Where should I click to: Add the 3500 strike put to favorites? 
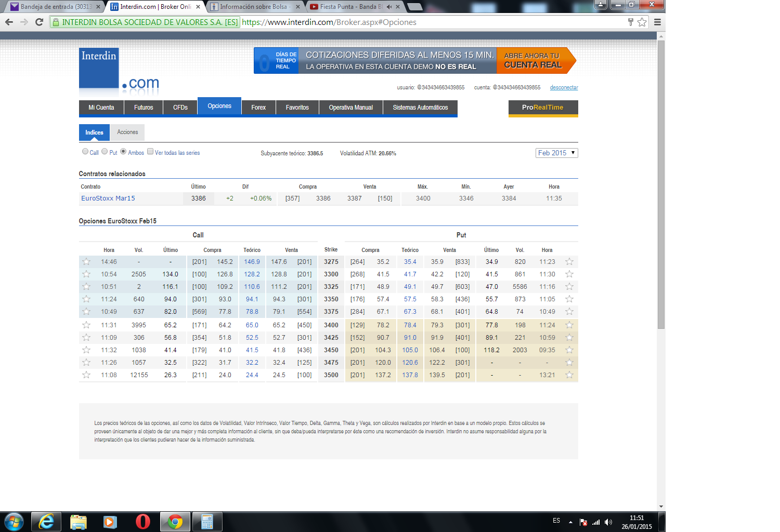pos(569,375)
